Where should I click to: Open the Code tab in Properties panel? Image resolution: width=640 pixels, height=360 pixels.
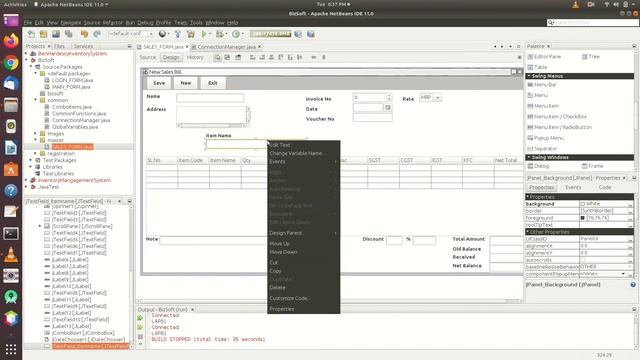[x=605, y=187]
